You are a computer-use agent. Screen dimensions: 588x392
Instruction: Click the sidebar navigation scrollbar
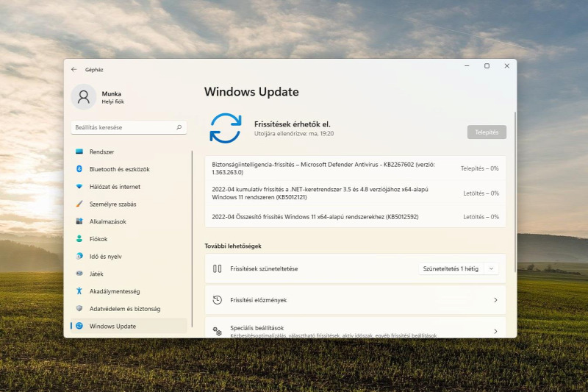(x=192, y=238)
